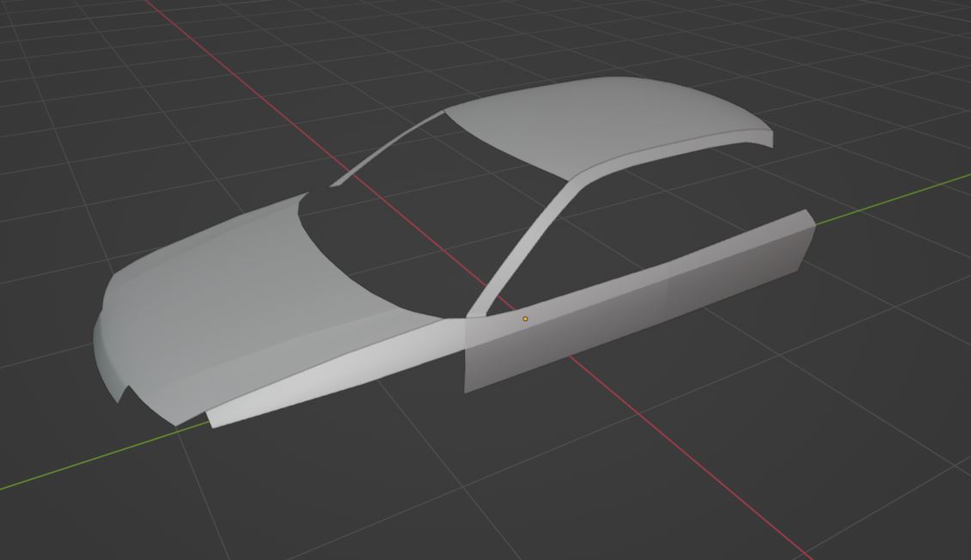Click the far-side thin windshield pillar
This screenshot has height=560, width=971.
(x=387, y=149)
